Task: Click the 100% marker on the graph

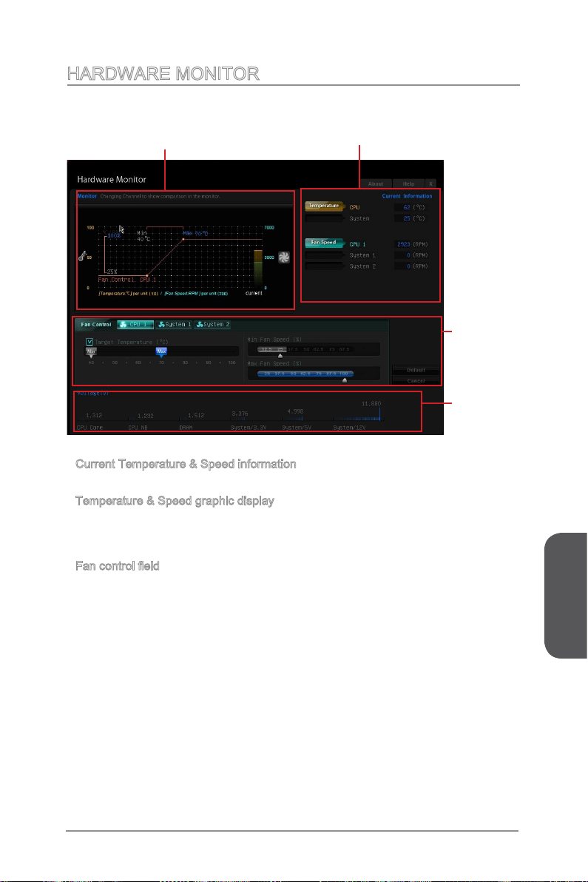Action: point(114,236)
